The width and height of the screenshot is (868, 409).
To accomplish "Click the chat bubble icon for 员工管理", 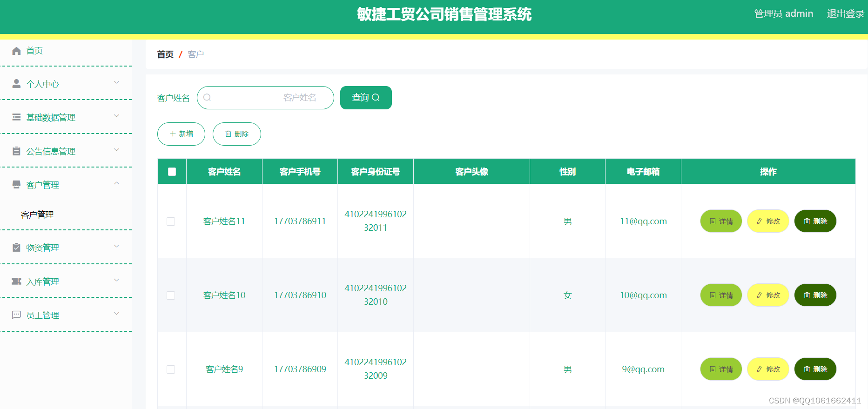I will pos(16,315).
